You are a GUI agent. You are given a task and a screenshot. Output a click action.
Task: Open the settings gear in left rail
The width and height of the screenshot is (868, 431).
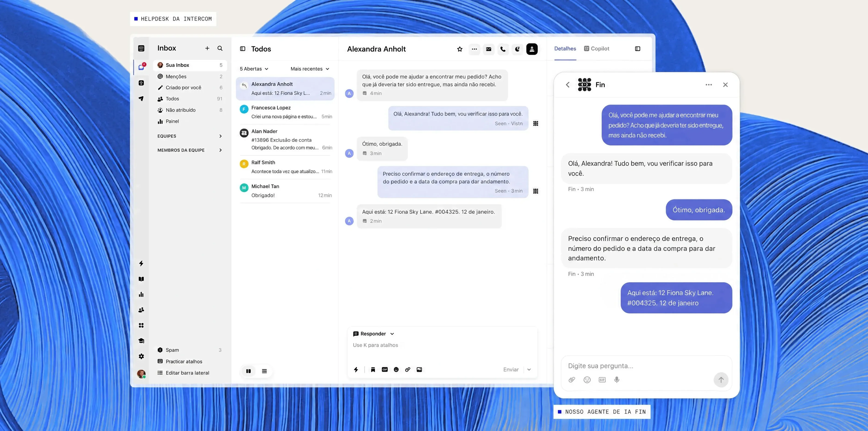point(141,356)
